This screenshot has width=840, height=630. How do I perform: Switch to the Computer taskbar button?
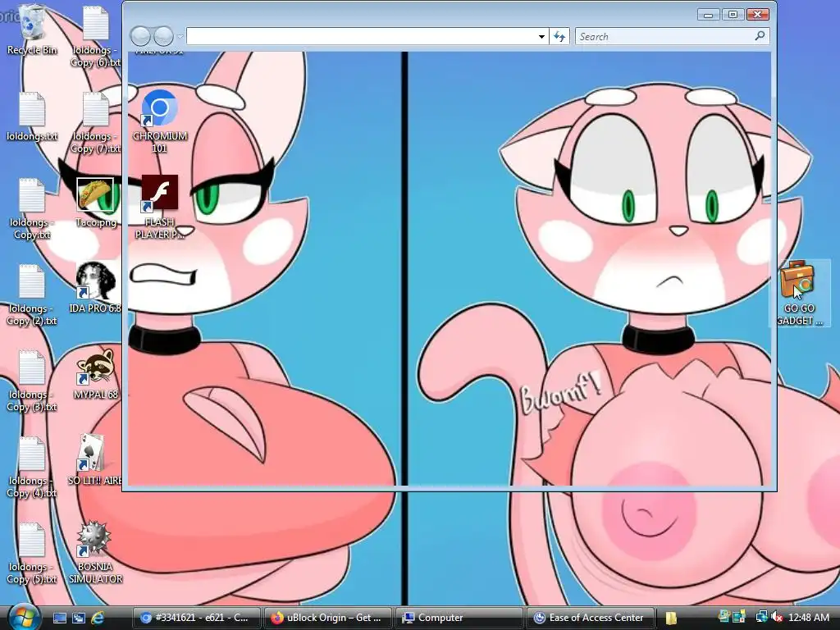click(459, 618)
